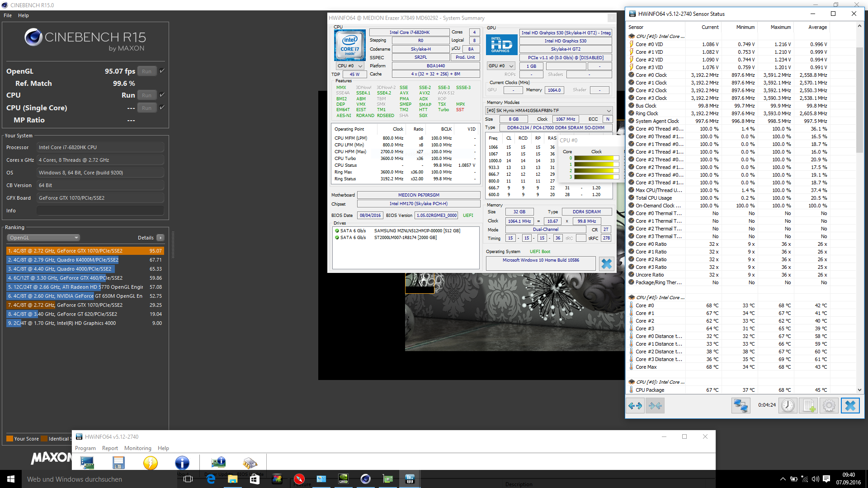Click the ranking Details button

click(160, 238)
